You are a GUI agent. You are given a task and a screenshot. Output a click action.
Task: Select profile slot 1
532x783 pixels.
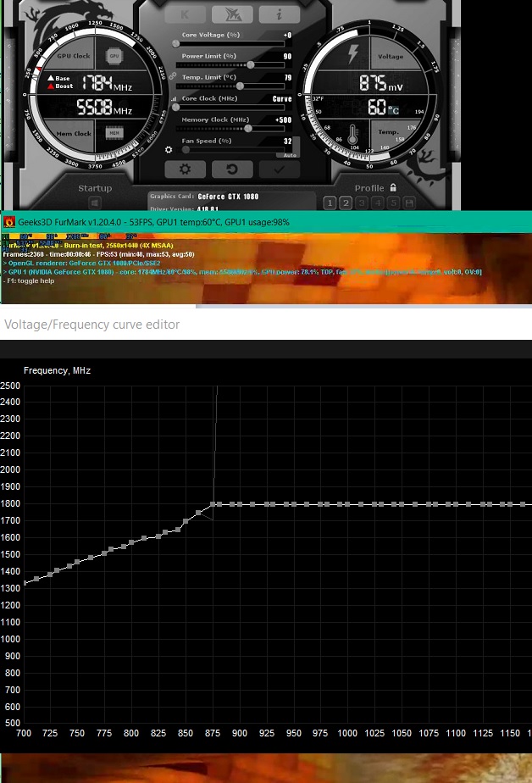pos(330,203)
